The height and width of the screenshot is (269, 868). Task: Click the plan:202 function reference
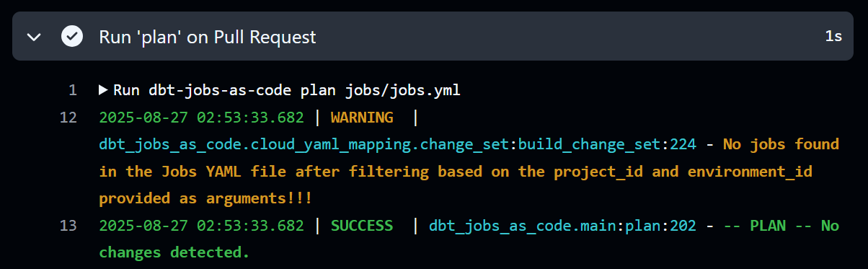tap(660, 226)
